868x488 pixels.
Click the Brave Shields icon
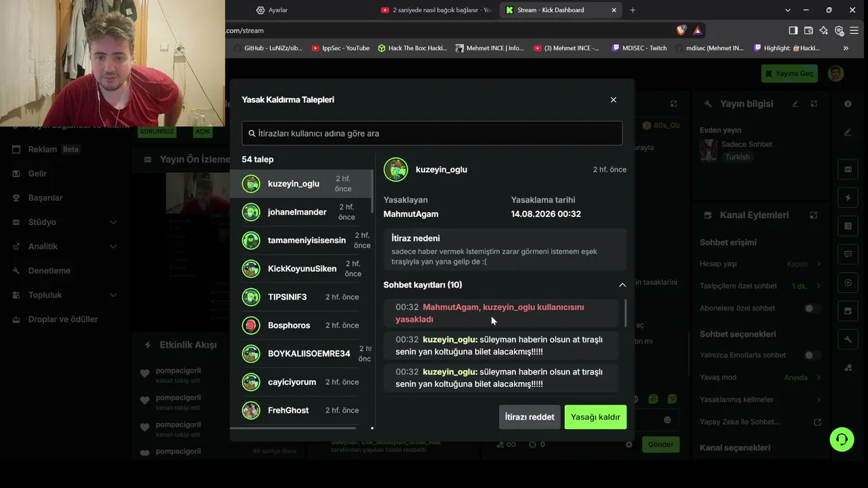(x=682, y=30)
